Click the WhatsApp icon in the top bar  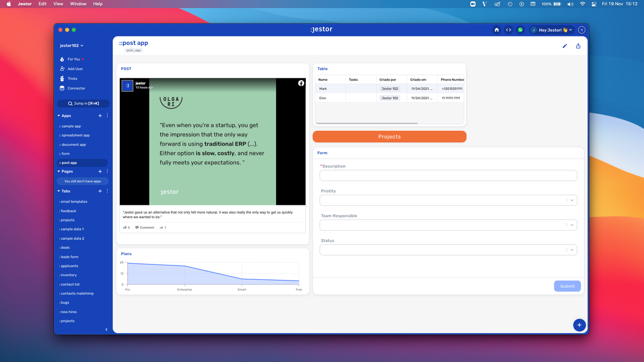point(520,29)
